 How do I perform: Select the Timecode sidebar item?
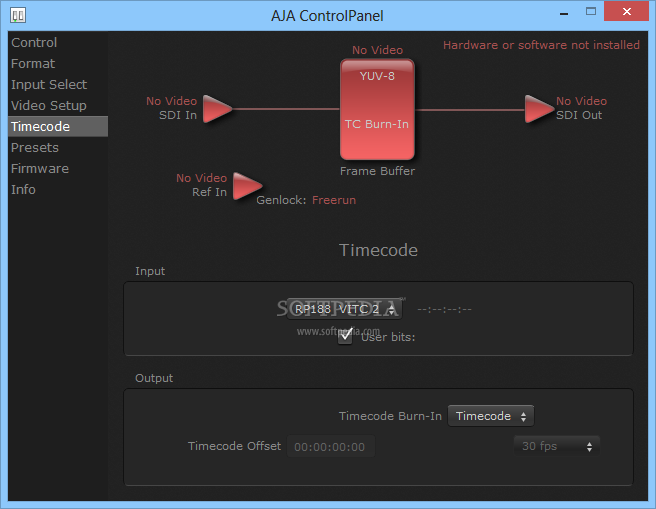click(x=58, y=126)
